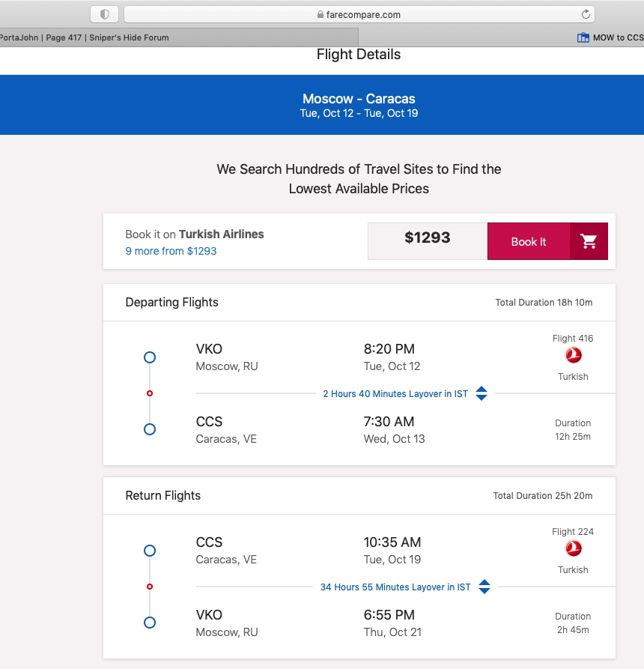Open the 9 more from $1293 link
This screenshot has width=644, height=669.
click(x=171, y=251)
